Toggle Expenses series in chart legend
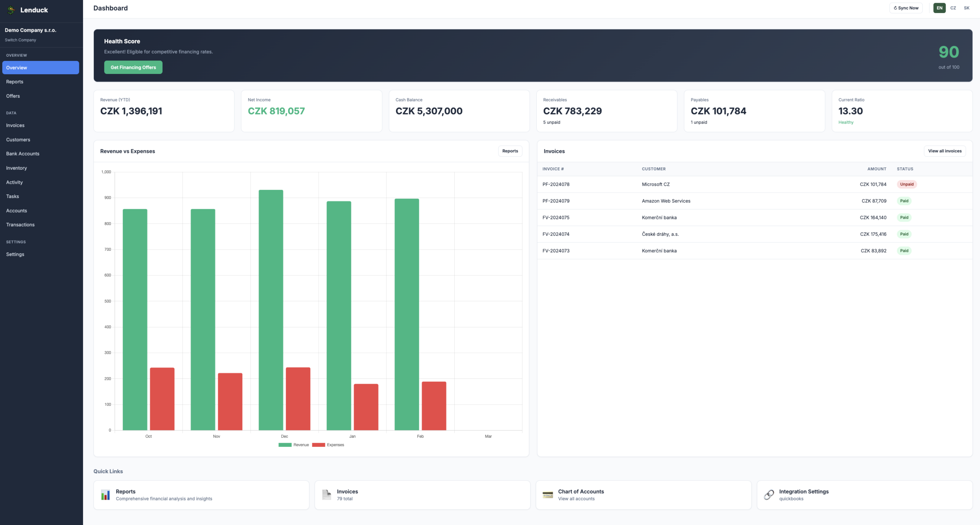 point(328,445)
